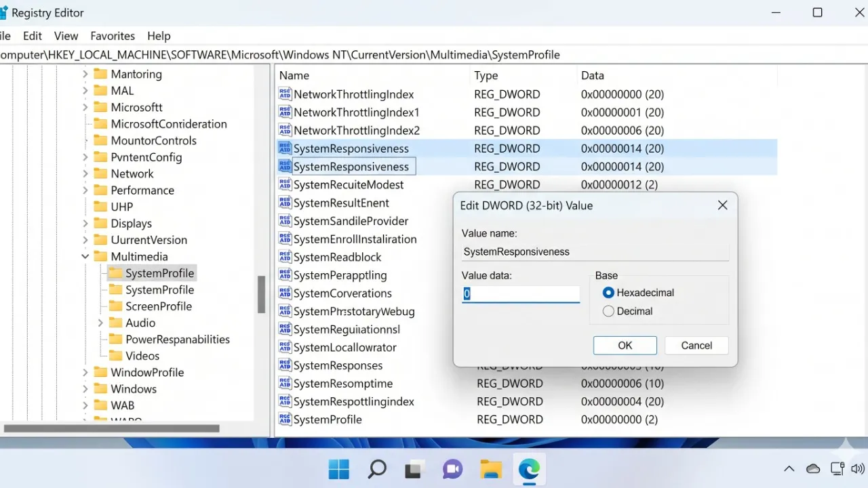This screenshot has height=488, width=868.
Task: Click the Windows Start button
Action: pos(338,469)
